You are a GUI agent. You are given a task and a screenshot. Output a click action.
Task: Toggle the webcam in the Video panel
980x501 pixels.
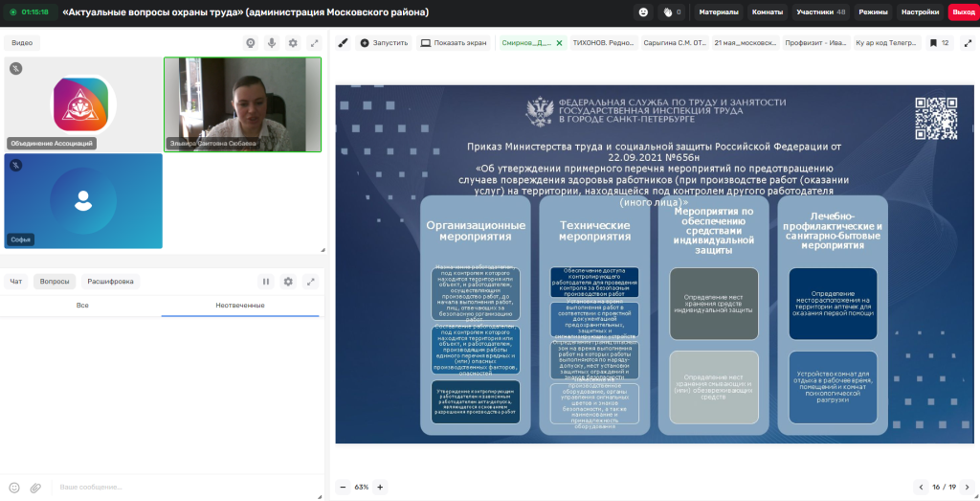click(x=251, y=43)
